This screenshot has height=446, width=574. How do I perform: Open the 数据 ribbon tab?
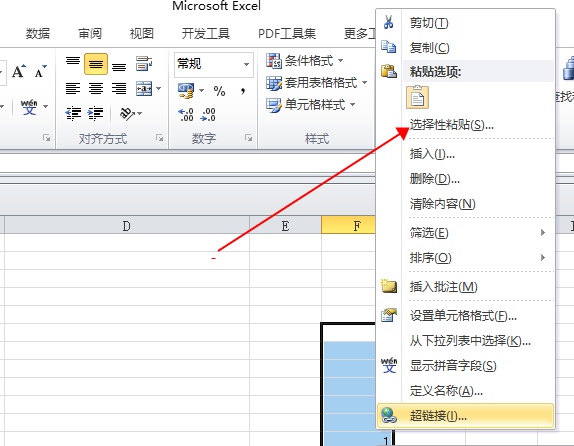click(x=37, y=34)
